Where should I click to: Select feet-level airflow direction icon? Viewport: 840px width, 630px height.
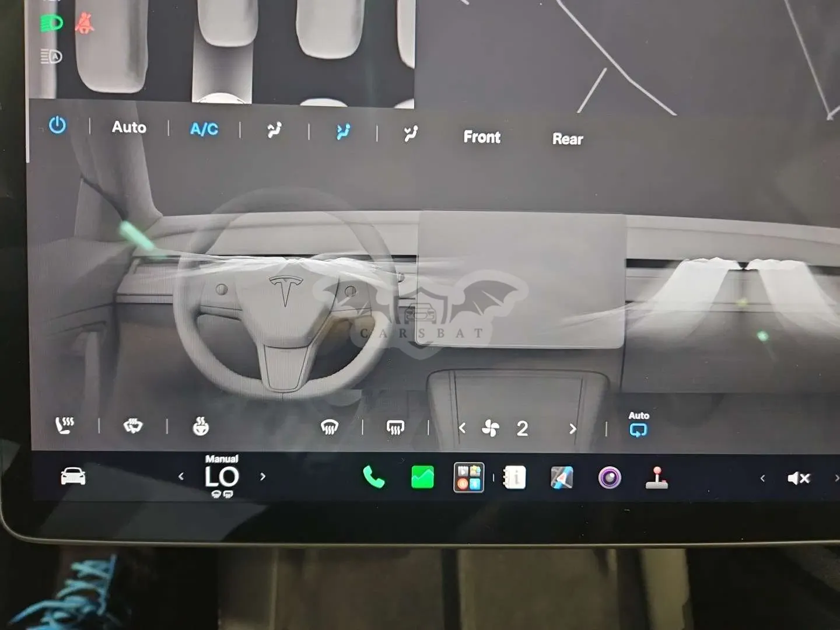(411, 134)
